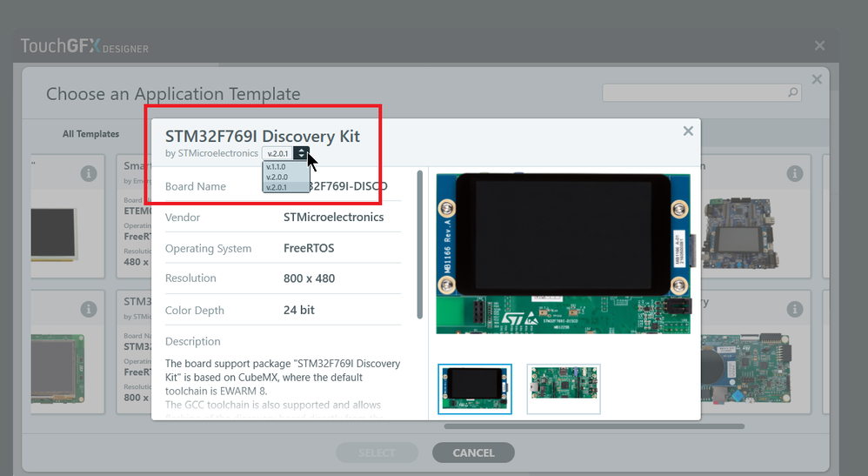
Task: Show the back-view board thumbnail
Action: point(564,389)
